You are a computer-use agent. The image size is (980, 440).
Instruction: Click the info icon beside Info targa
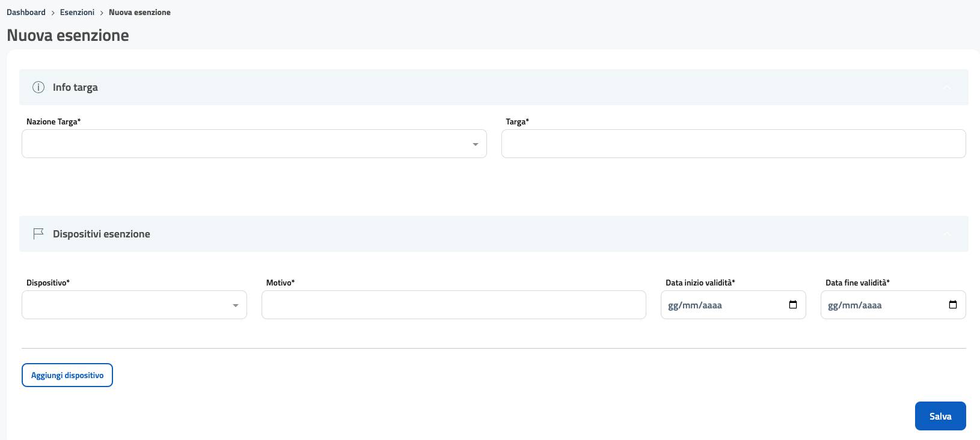[x=38, y=87]
